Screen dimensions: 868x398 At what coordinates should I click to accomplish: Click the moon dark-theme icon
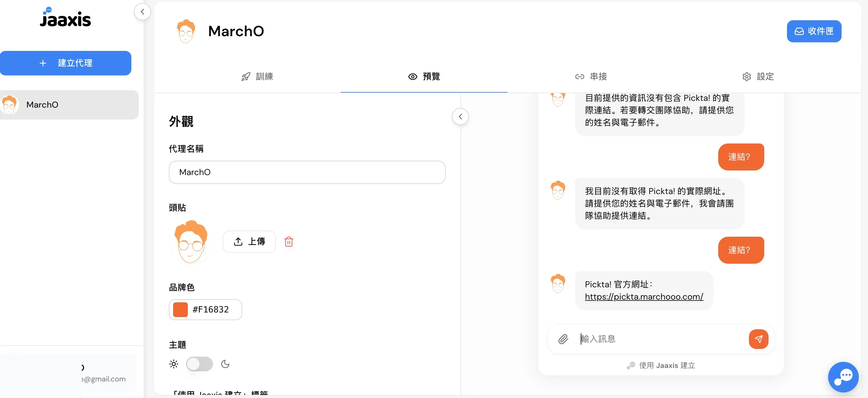coord(225,364)
